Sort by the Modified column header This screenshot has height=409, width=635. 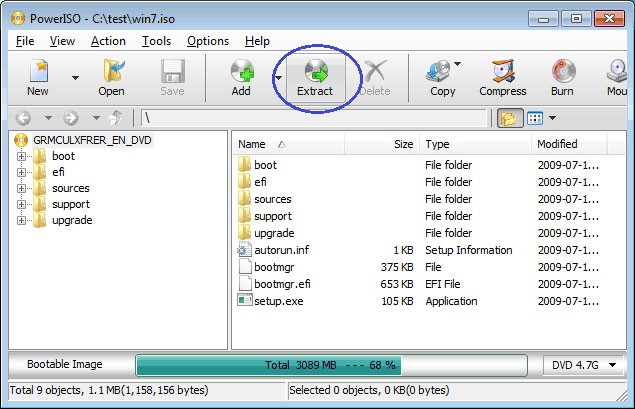[x=569, y=144]
